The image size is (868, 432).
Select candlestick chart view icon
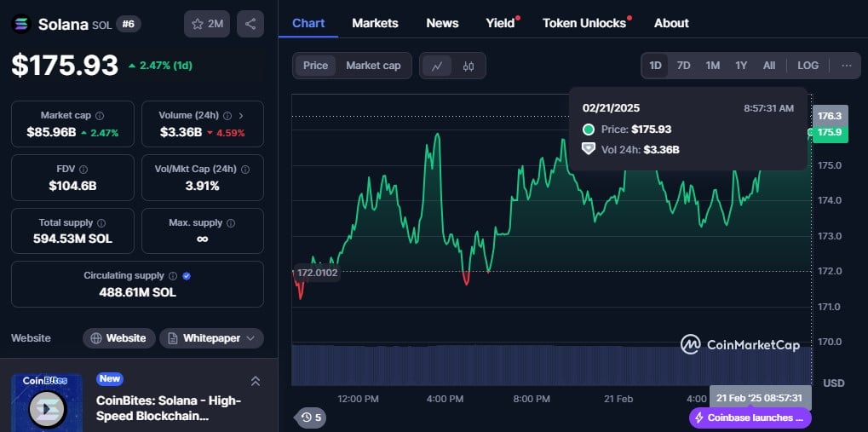(x=468, y=66)
